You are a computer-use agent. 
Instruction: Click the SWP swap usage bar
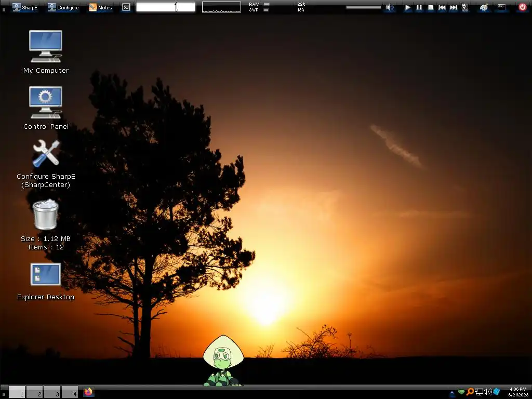(266, 10)
